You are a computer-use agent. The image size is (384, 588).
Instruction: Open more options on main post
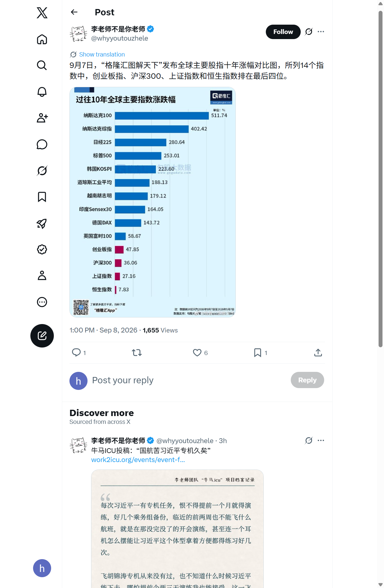pos(321,32)
